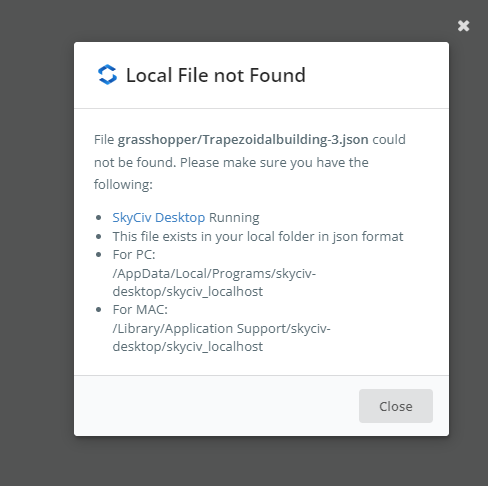Click the "For PC:" label
The height and width of the screenshot is (486, 488).
click(x=134, y=255)
